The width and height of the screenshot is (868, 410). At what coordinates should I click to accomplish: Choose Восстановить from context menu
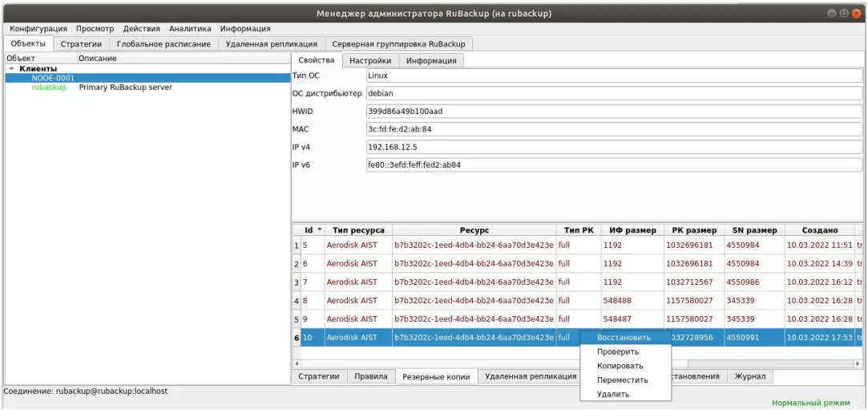(625, 337)
